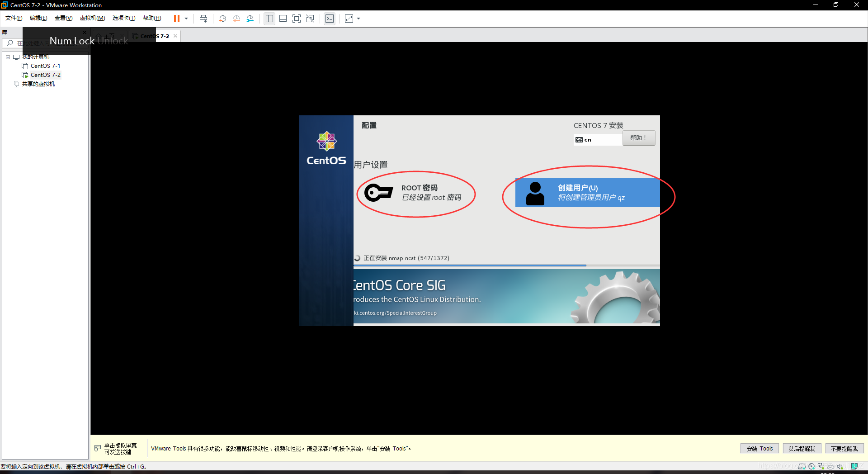Click the 帮助！ button in installer
Image resolution: width=868 pixels, height=474 pixels.
[638, 138]
